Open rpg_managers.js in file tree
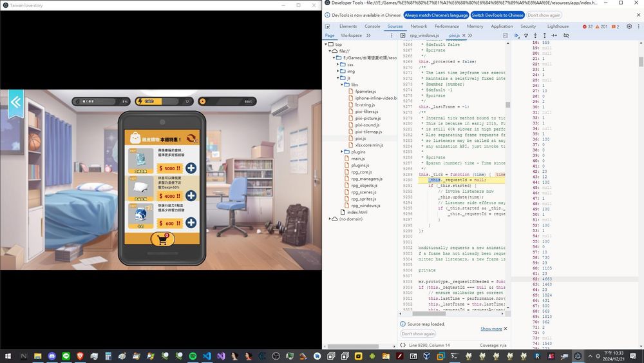Image resolution: width=644 pixels, height=363 pixels. point(366,179)
